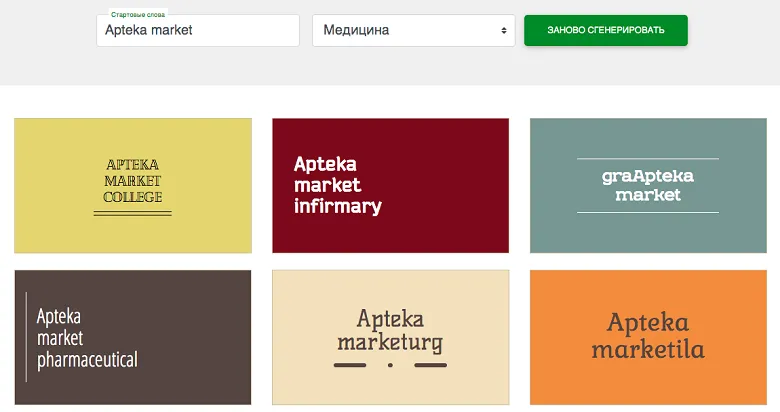Click the "pharmaceutical" word on brown card
Viewport: 780px width, 412px height.
pyautogui.click(x=87, y=359)
